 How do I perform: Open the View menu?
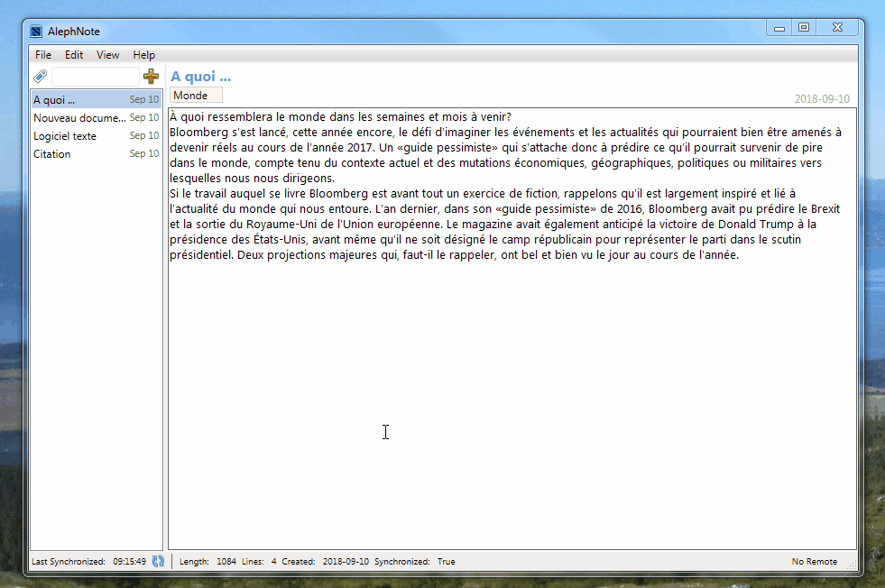[x=107, y=55]
